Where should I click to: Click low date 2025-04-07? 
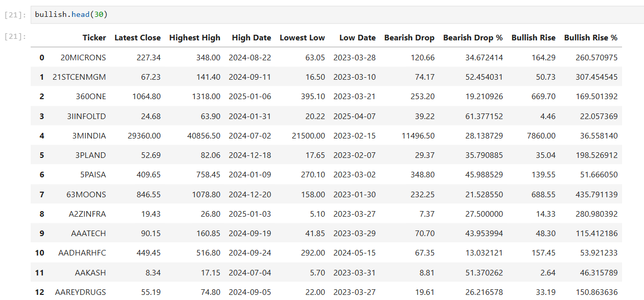click(355, 117)
